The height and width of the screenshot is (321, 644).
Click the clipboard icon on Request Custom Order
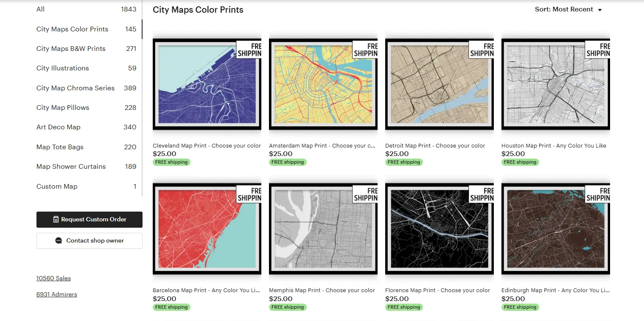(x=56, y=220)
